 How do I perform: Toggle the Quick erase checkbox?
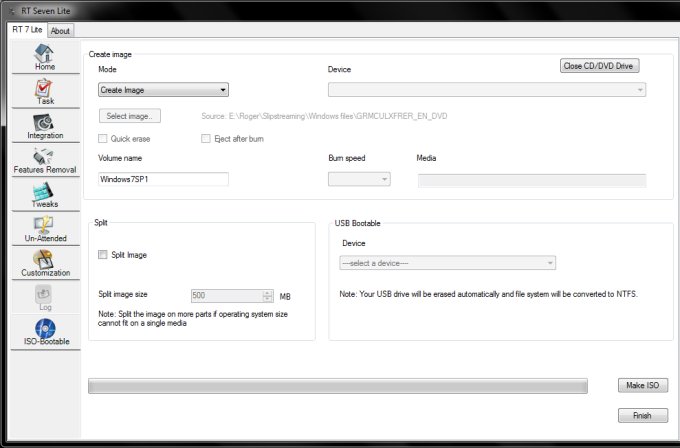[x=103, y=139]
